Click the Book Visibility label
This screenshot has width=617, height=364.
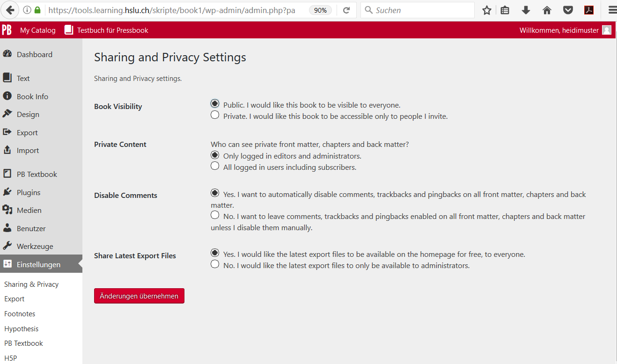click(118, 106)
